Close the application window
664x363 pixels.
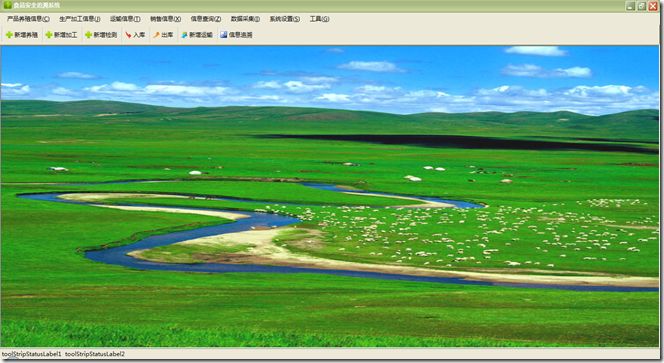click(653, 6)
